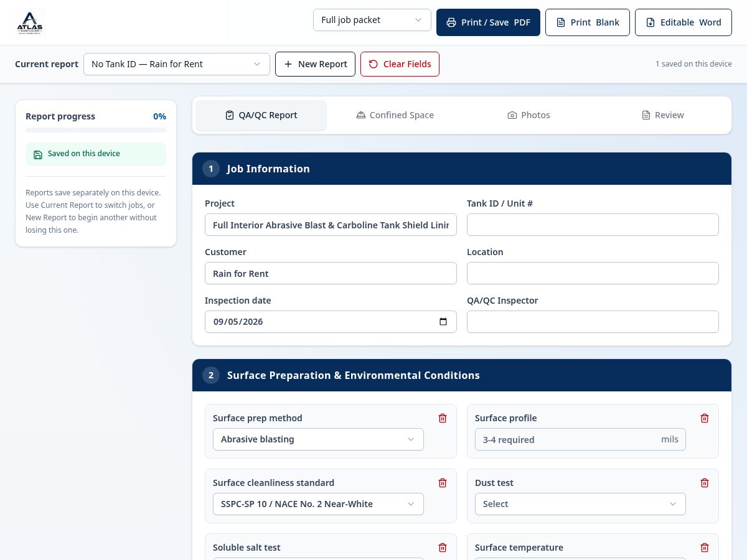Click hard hat icon on Confined Space tab
The image size is (747, 560).
(360, 115)
